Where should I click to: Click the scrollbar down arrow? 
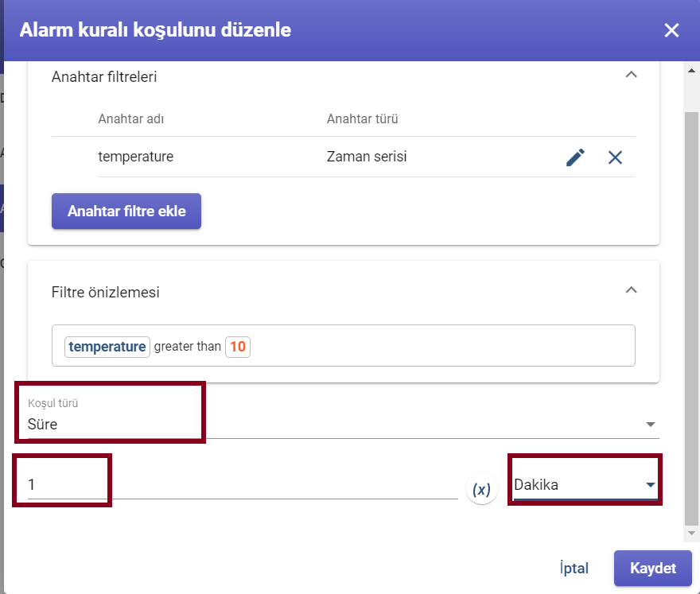691,533
